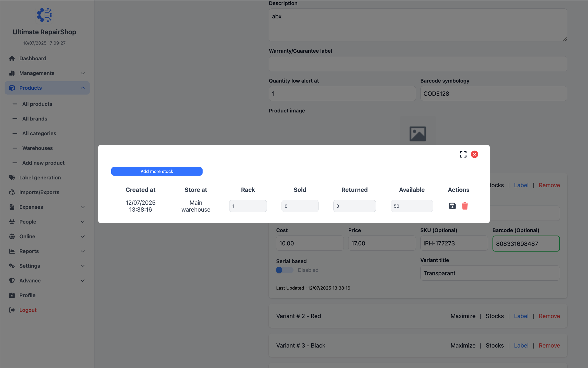Click the Label generation tags icon
This screenshot has height=368, width=588.
pyautogui.click(x=12, y=178)
